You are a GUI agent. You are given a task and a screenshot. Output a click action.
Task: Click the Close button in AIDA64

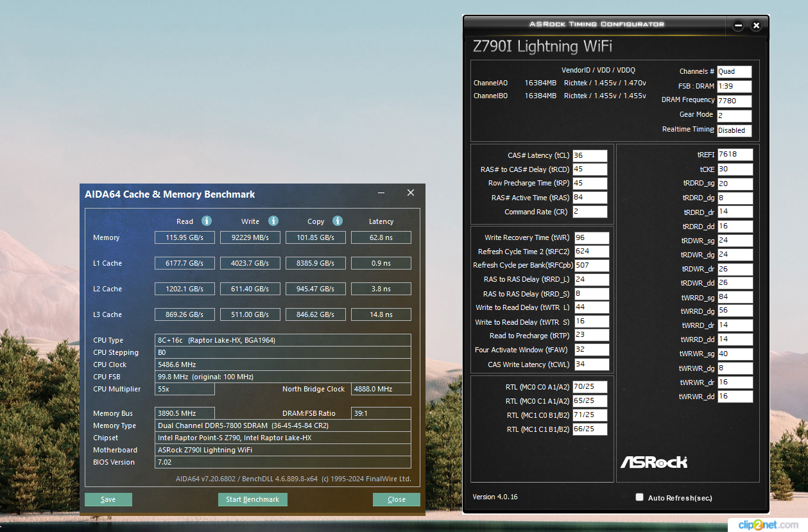point(397,499)
